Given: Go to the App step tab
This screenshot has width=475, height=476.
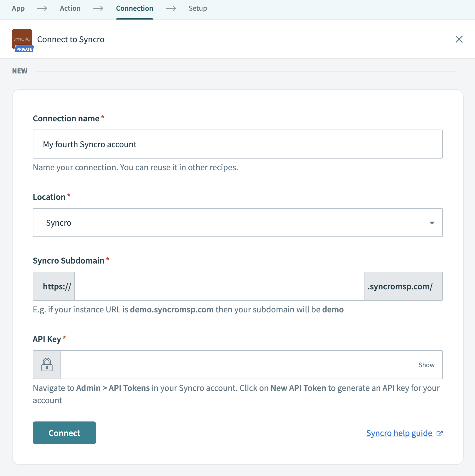Looking at the screenshot, I should 18,9.
